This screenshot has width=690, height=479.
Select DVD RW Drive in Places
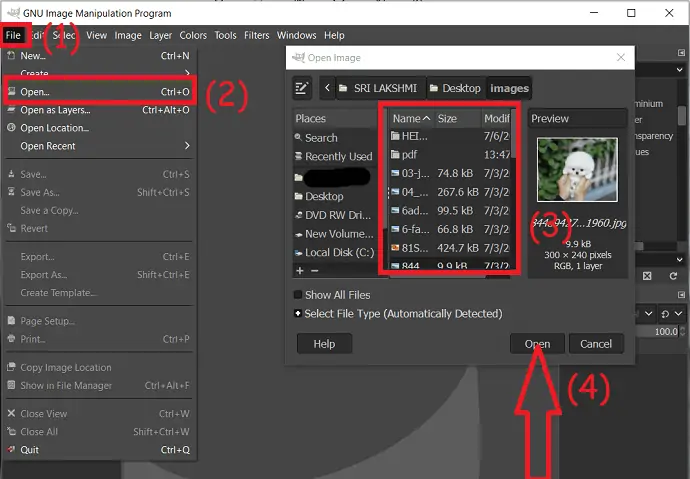click(335, 216)
